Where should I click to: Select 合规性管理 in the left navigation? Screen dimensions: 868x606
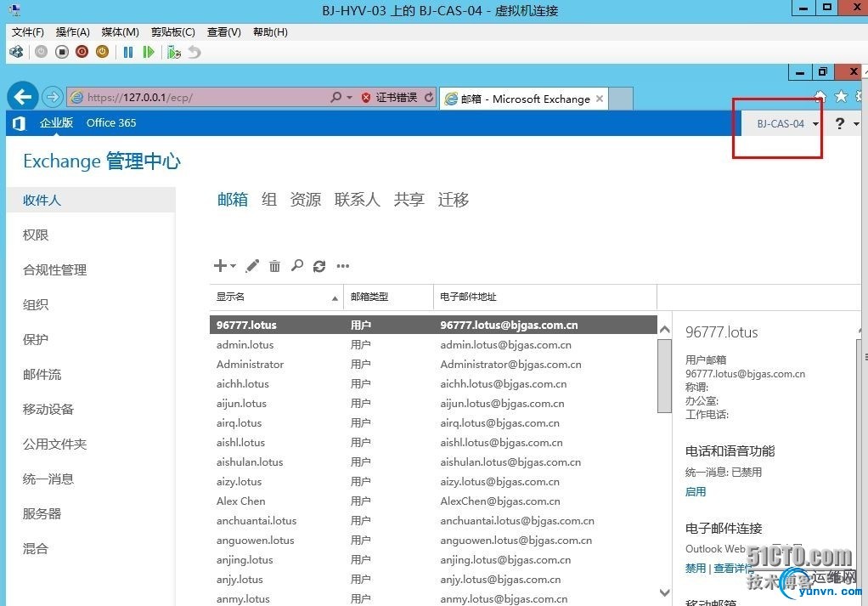(x=55, y=269)
